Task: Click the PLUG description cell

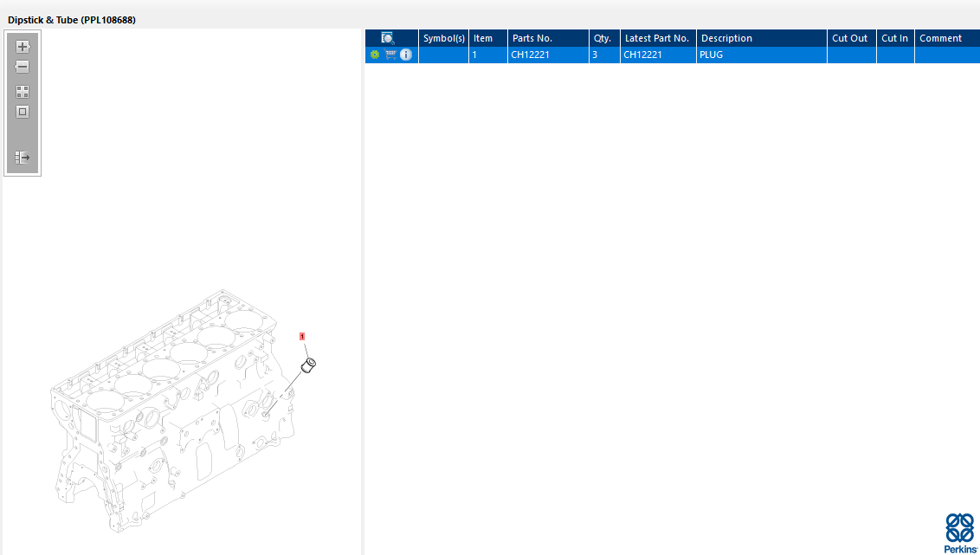Action: (762, 55)
